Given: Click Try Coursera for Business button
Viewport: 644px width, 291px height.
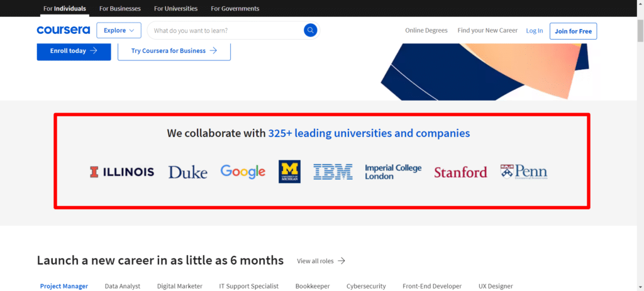Looking at the screenshot, I should (x=174, y=51).
